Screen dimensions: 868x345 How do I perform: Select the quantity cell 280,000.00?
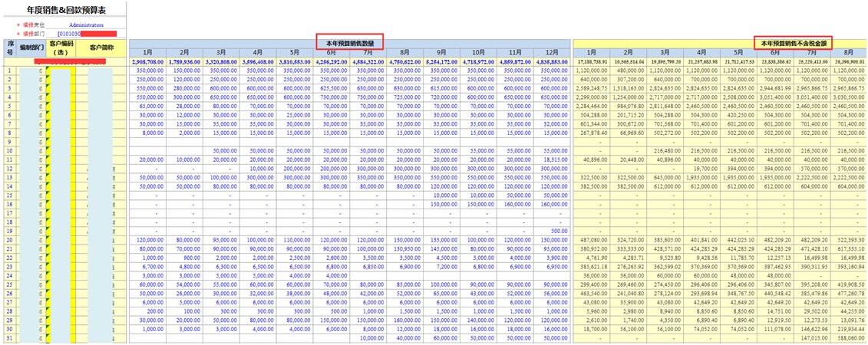coord(184,88)
